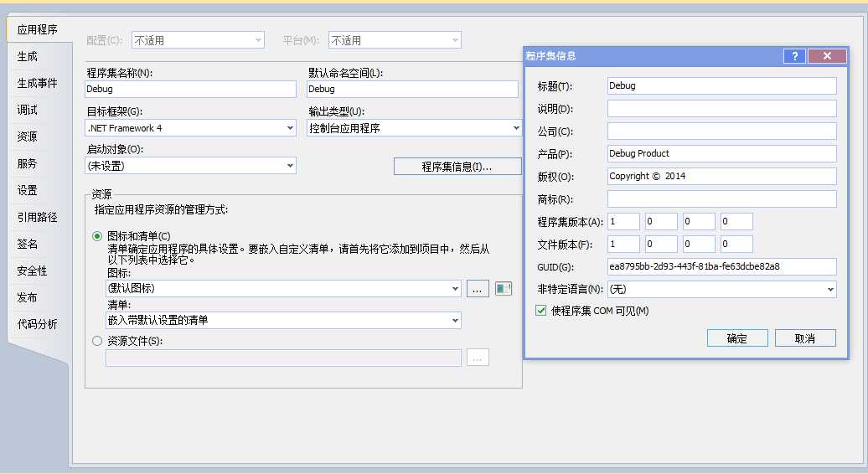Click the help question mark in 程序集信息 dialog

(x=794, y=56)
